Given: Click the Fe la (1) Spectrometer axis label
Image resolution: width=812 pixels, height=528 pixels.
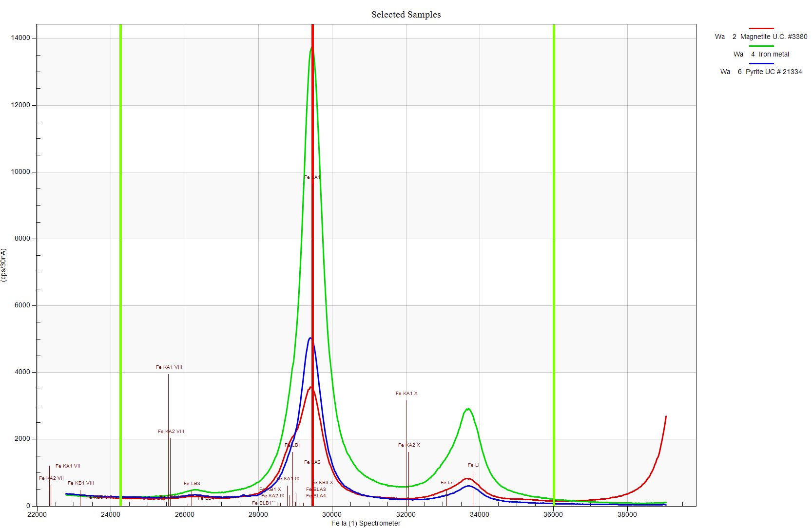Looking at the screenshot, I should click(x=366, y=523).
